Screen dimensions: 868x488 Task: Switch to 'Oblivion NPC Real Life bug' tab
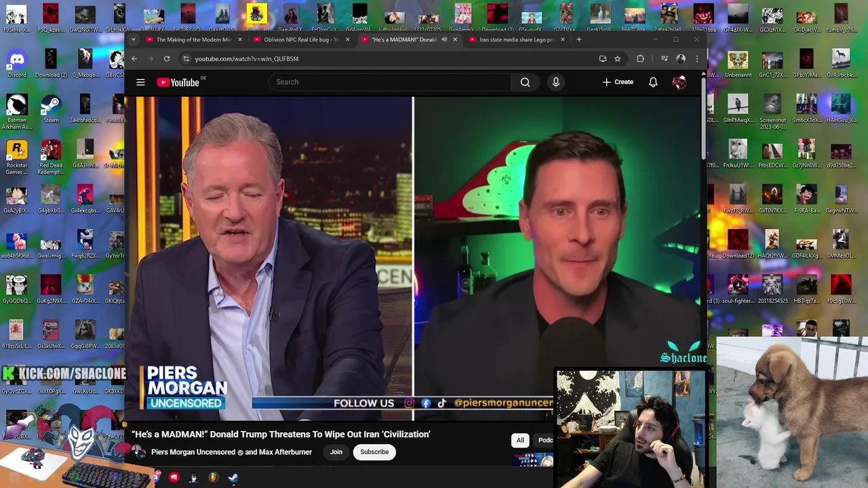[x=300, y=39]
